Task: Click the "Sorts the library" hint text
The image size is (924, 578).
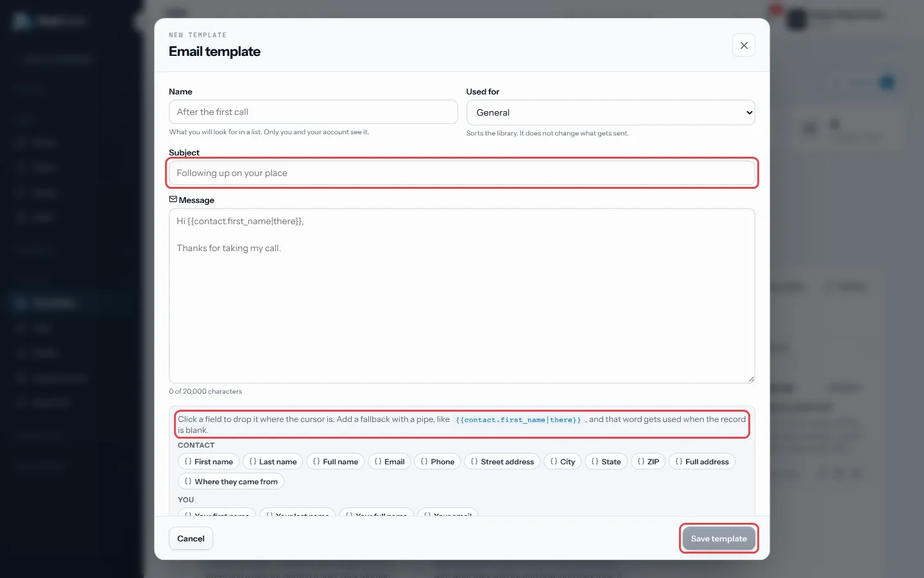Action: tap(547, 134)
